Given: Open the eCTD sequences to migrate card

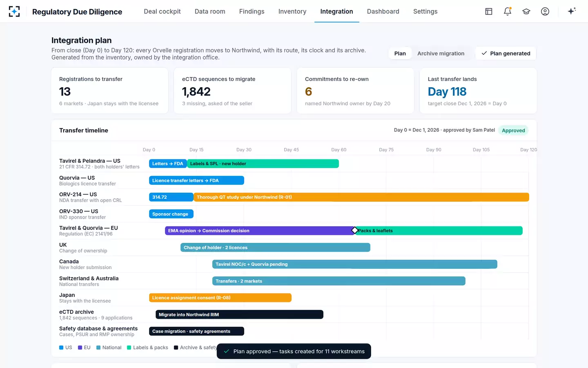Looking at the screenshot, I should (x=233, y=91).
